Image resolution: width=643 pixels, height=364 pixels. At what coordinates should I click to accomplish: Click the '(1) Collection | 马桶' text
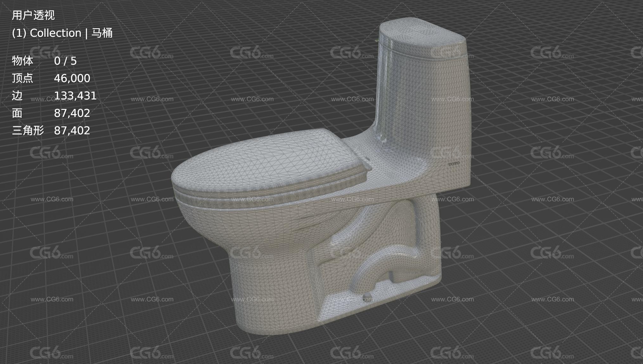tap(62, 33)
